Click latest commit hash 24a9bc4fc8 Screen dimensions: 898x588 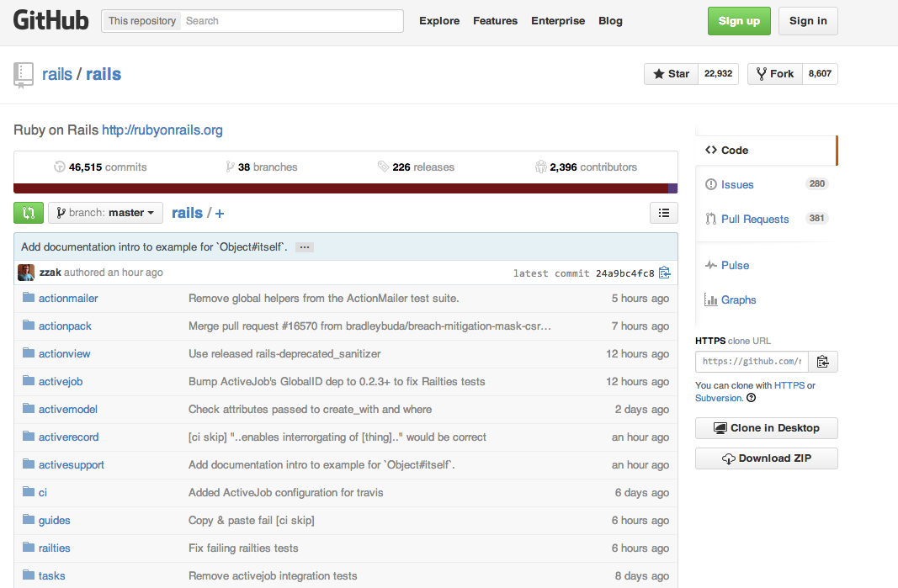[x=625, y=273]
